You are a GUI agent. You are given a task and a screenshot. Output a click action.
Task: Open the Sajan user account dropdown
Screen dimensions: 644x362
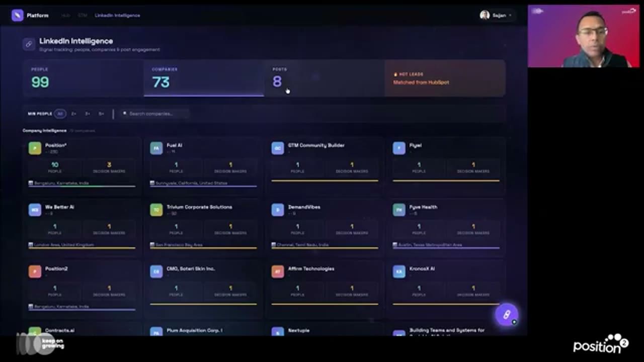click(x=496, y=16)
